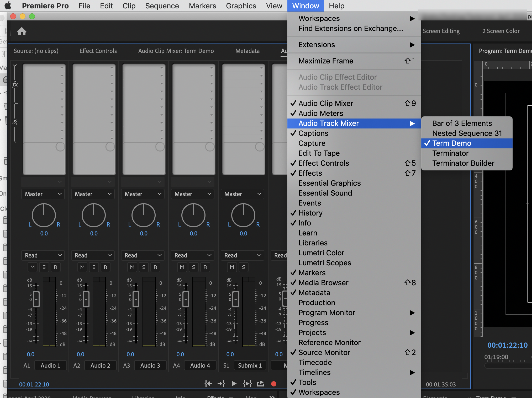Enable Loop playback in the mixer

point(261,383)
